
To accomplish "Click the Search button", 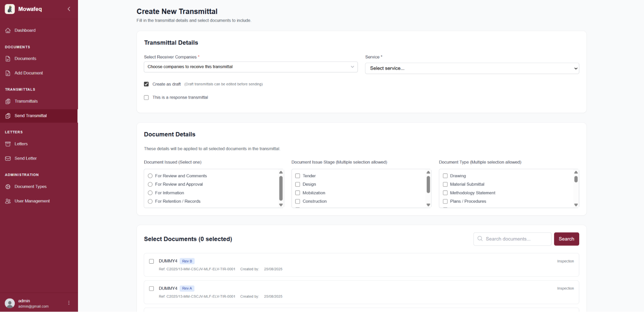I will coord(566,239).
